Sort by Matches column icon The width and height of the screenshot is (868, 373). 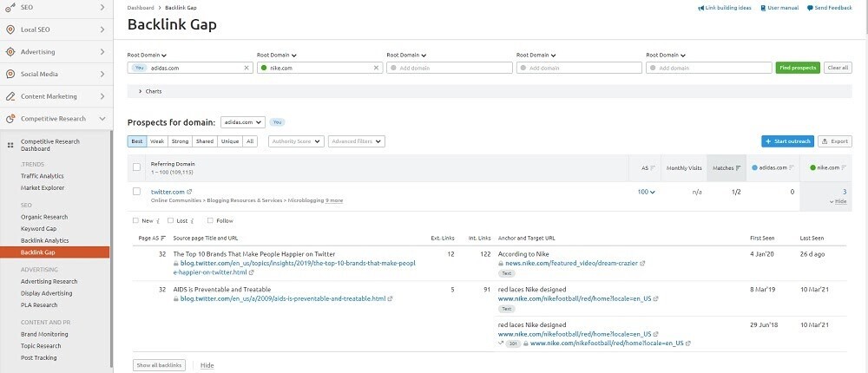(738, 167)
